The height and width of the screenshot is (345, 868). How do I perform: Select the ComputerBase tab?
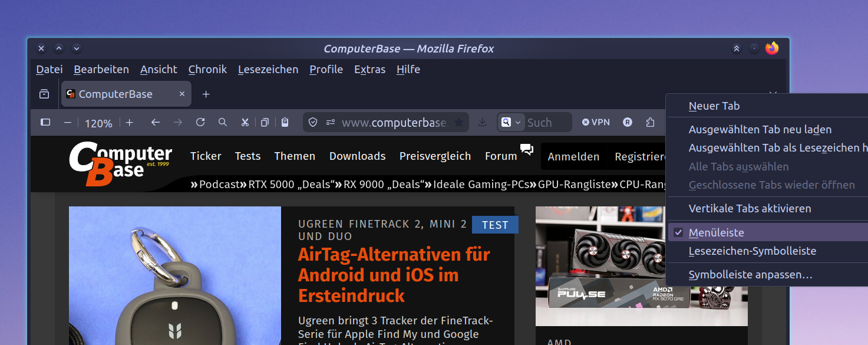126,94
